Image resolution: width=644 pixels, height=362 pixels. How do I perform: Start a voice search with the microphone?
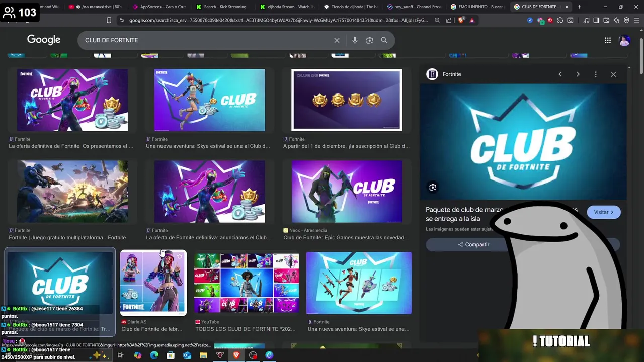coord(355,40)
